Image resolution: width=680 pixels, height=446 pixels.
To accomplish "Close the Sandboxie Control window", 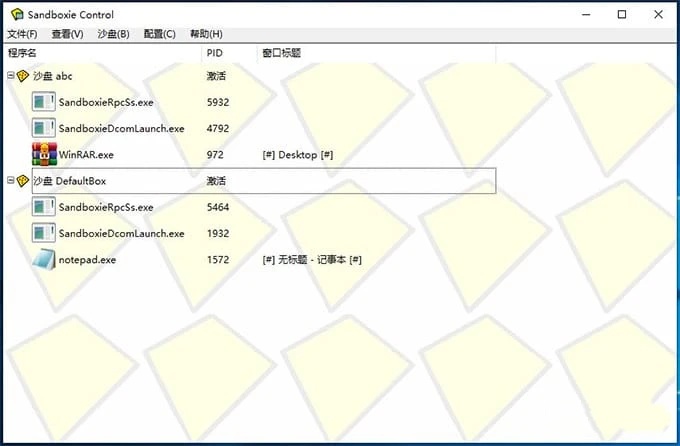I will tap(658, 14).
